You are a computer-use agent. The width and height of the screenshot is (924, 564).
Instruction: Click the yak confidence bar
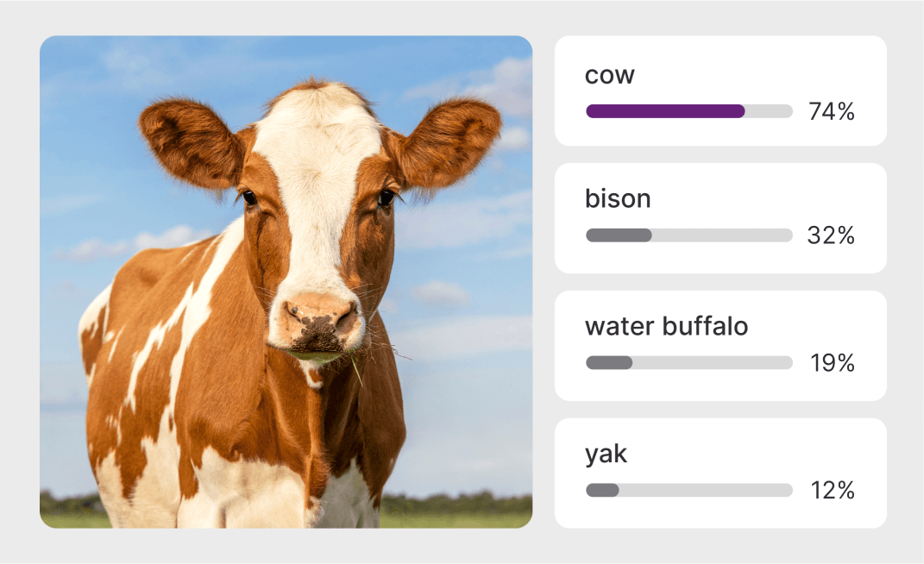[x=602, y=491]
